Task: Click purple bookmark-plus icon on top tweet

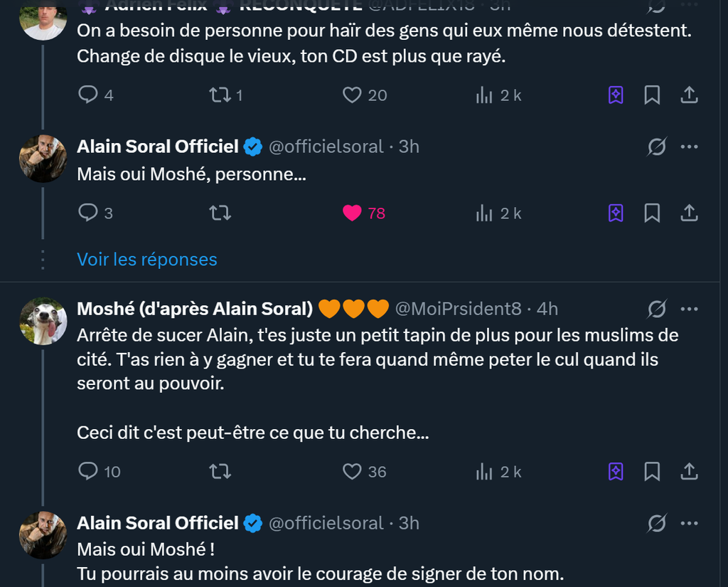Action: point(616,95)
